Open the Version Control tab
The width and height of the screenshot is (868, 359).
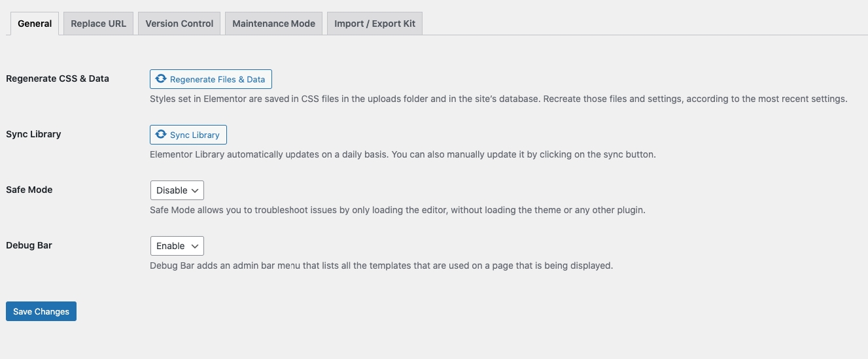click(179, 24)
